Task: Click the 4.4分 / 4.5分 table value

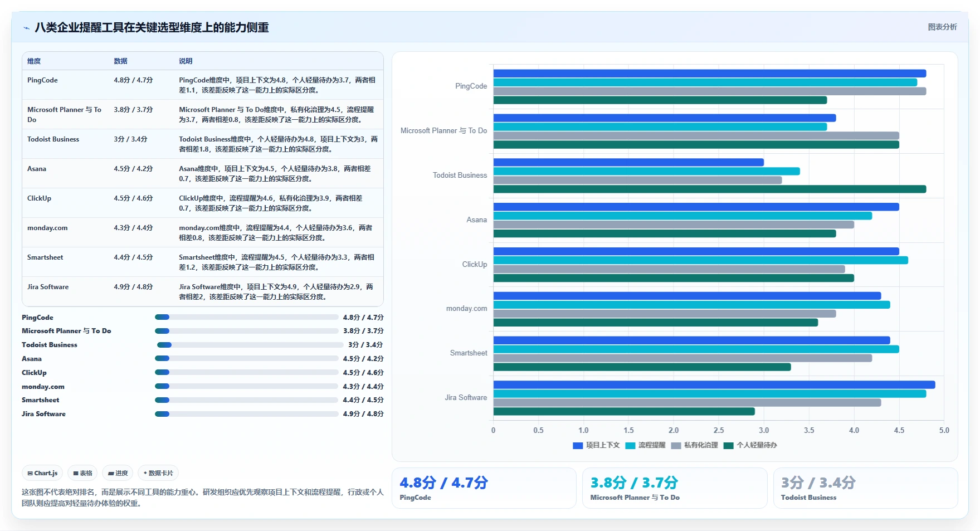Action: (x=133, y=257)
